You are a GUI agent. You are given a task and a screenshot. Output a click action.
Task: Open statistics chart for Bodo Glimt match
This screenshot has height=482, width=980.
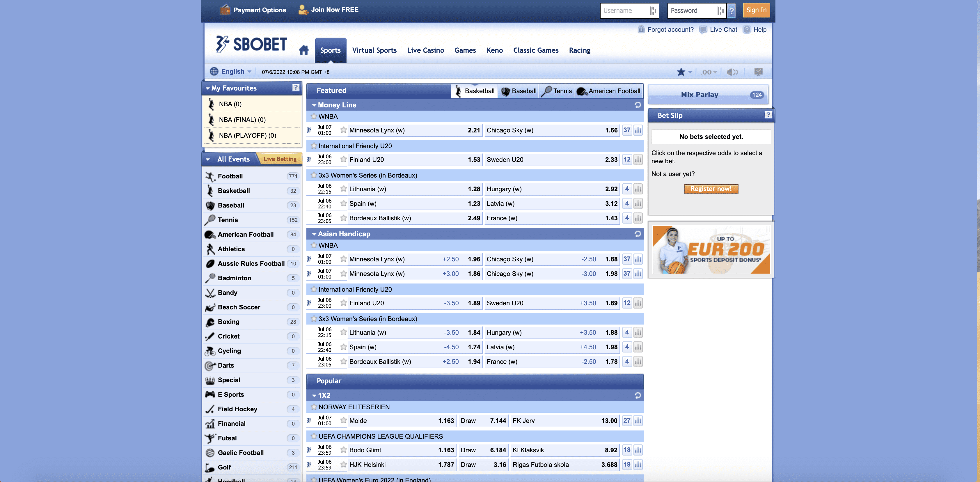638,450
